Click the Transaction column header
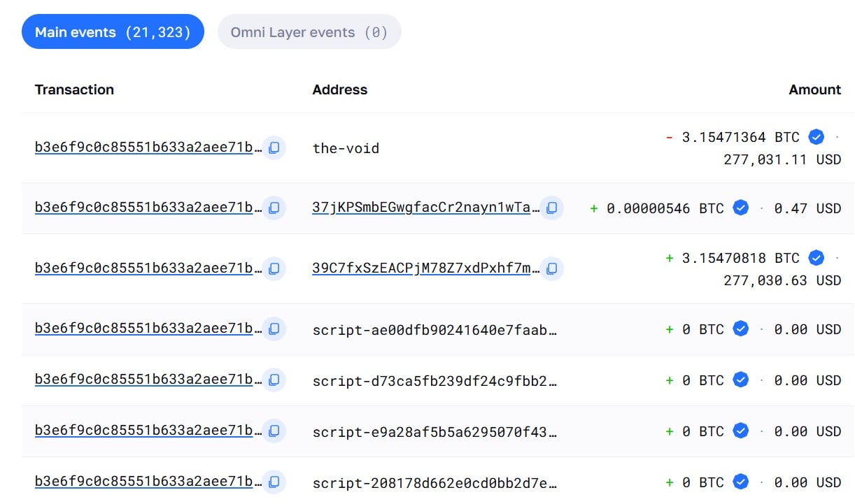855x504 pixels. pyautogui.click(x=74, y=89)
